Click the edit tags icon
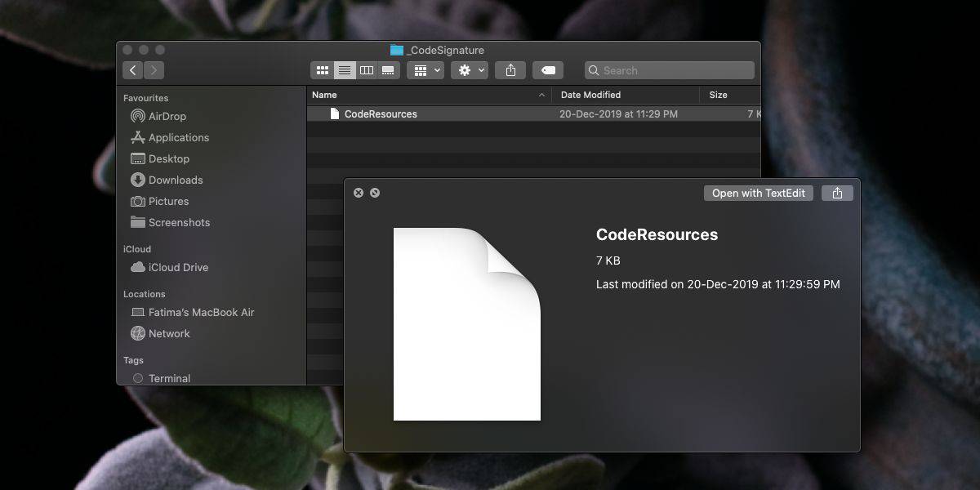The height and width of the screenshot is (490, 980). (548, 70)
